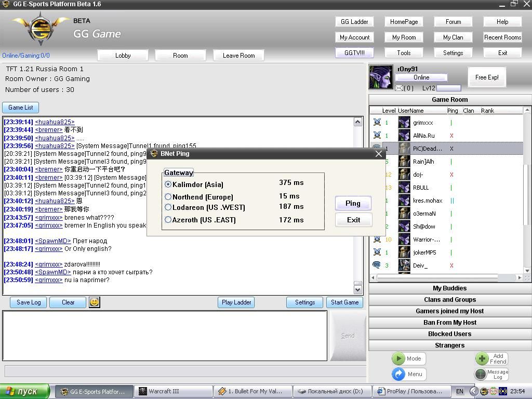The width and height of the screenshot is (532, 399).
Task: Select the PiC)Dead... user row
Action: [x=446, y=148]
